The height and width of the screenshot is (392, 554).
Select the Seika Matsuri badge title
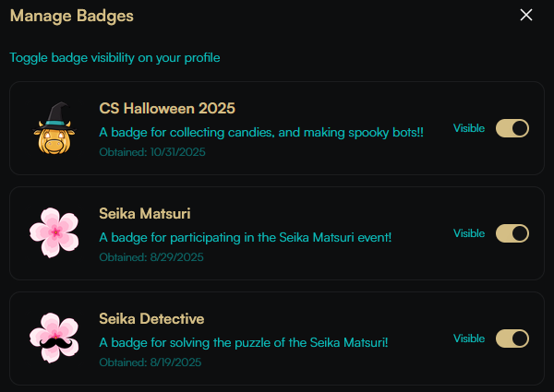click(145, 214)
